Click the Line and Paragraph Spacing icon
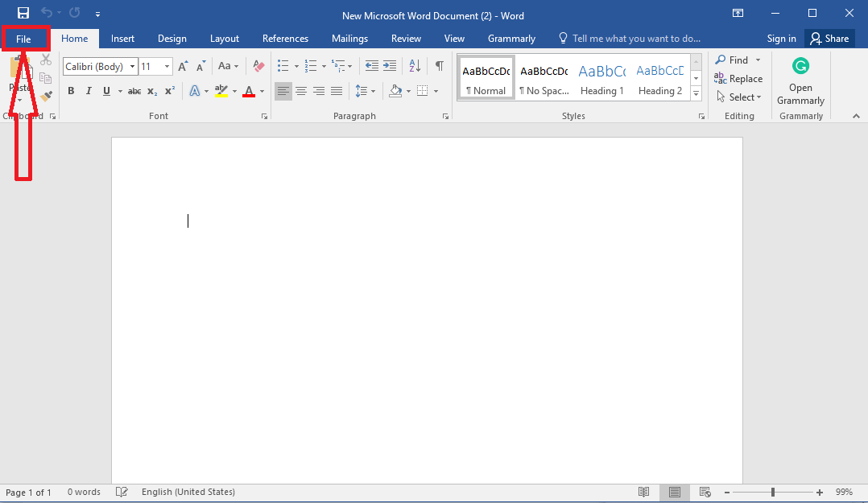Screen dimensions: 868x503 [361, 91]
